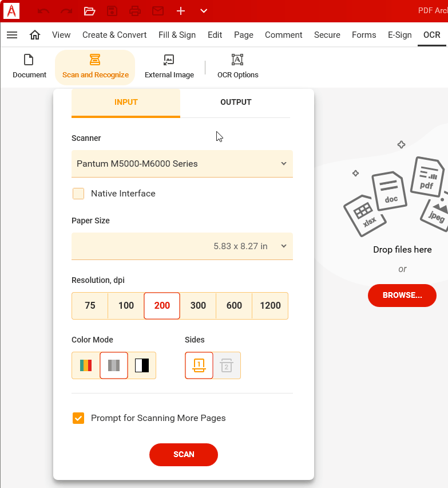Image resolution: width=448 pixels, height=488 pixels.
Task: Select the External Image tool
Action: click(169, 66)
